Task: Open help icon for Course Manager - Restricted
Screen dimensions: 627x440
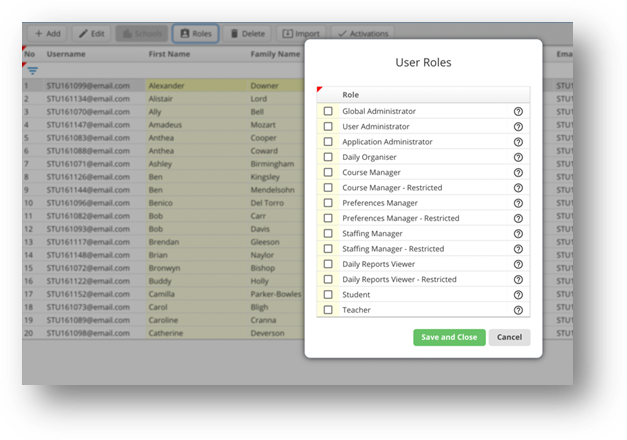Action: pyautogui.click(x=518, y=188)
